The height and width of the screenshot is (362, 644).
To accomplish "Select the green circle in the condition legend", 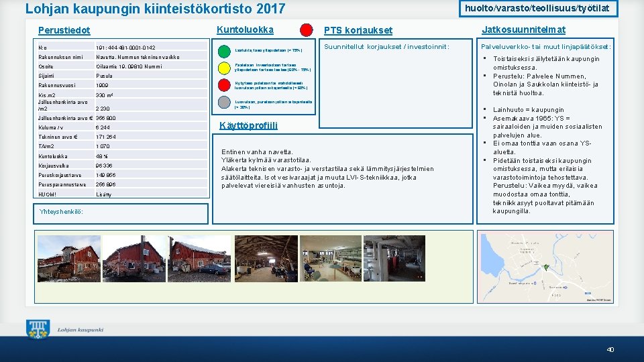I will [224, 52].
